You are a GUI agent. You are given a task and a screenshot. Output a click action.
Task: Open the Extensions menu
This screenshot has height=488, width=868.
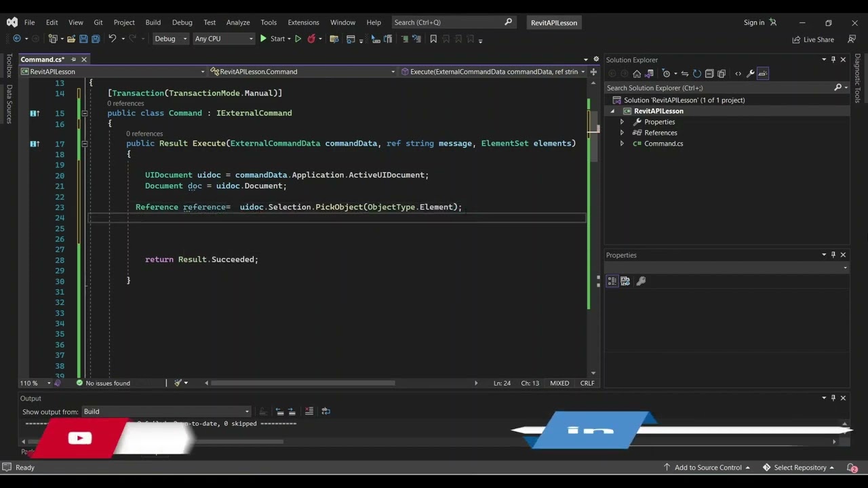pos(303,22)
